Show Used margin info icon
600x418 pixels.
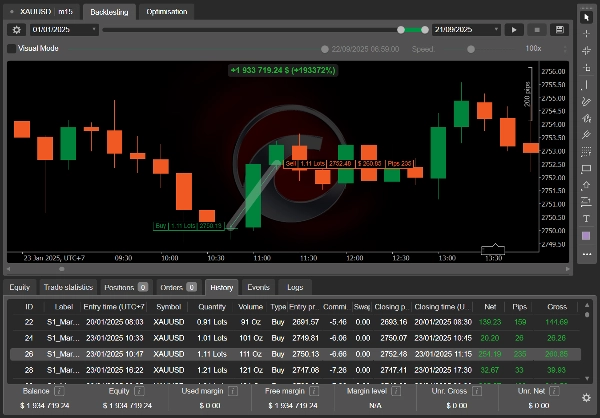click(233, 391)
